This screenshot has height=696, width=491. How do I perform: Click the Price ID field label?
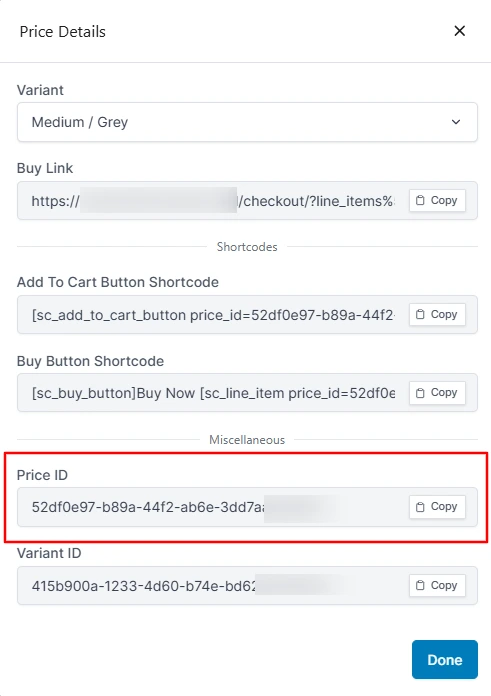click(42, 475)
